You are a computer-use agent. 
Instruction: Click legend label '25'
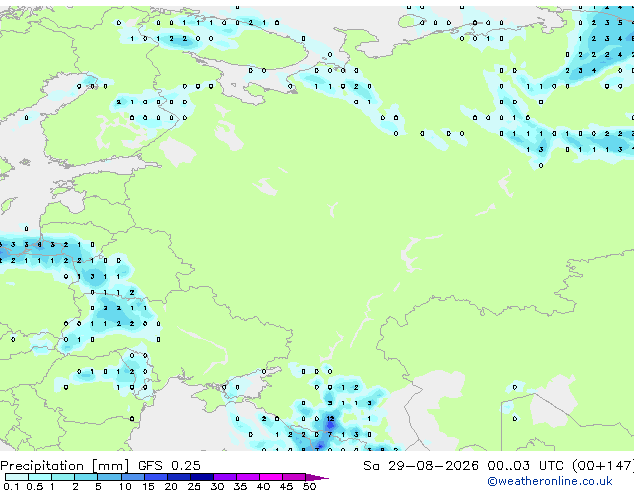(194, 486)
